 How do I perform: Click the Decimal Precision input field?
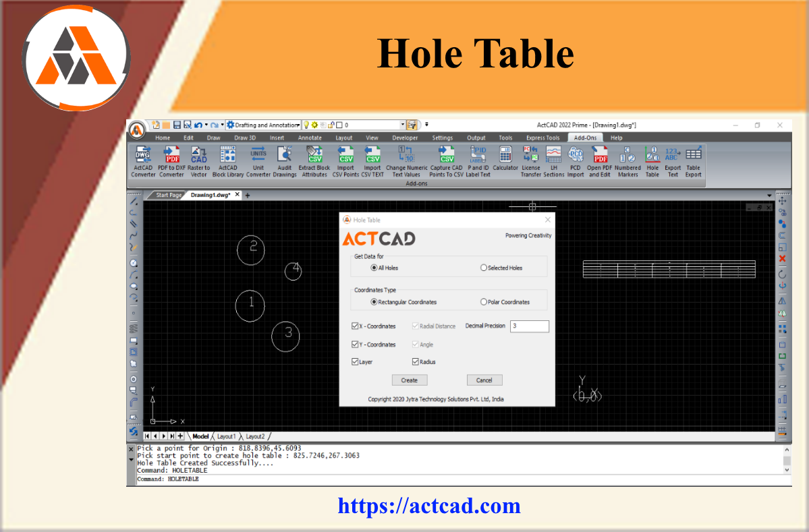[530, 326]
